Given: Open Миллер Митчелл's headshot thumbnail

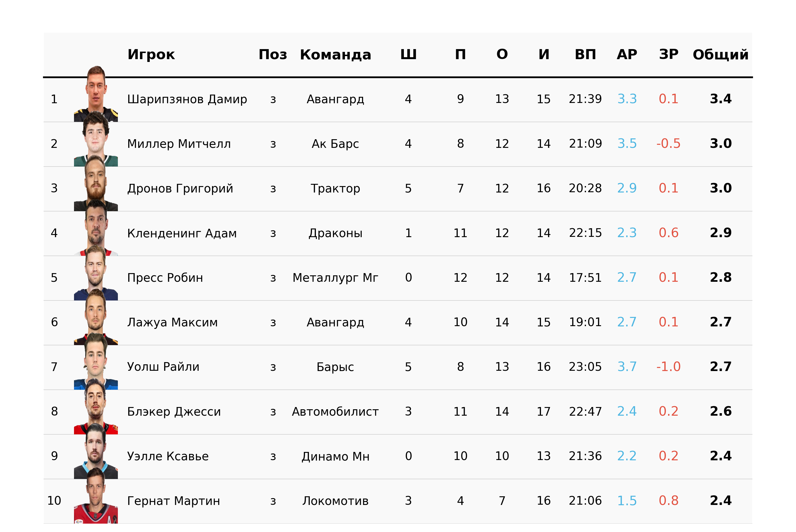Looking at the screenshot, I should coord(96,139).
